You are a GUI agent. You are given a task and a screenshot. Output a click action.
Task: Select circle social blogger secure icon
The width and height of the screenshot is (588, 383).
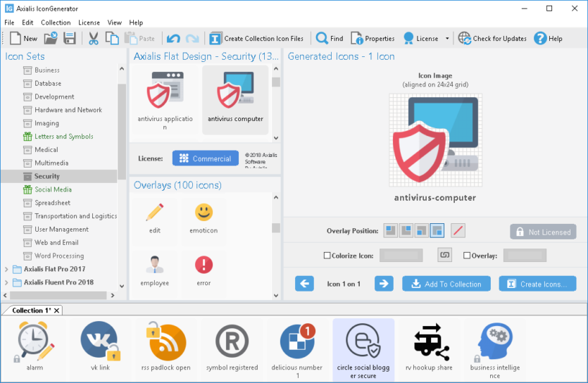tap(363, 350)
